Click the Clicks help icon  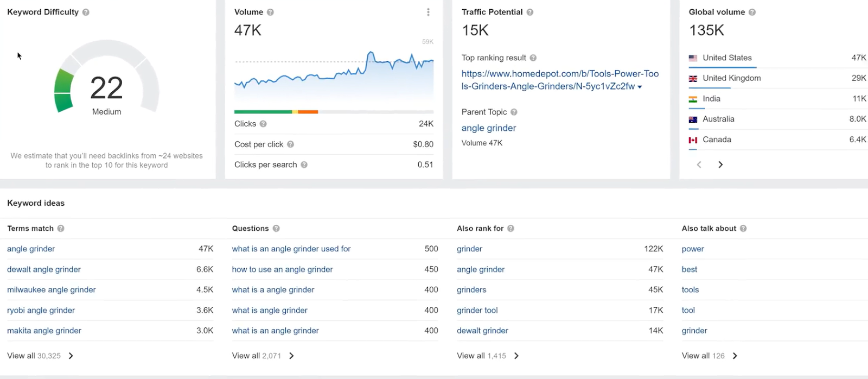263,124
